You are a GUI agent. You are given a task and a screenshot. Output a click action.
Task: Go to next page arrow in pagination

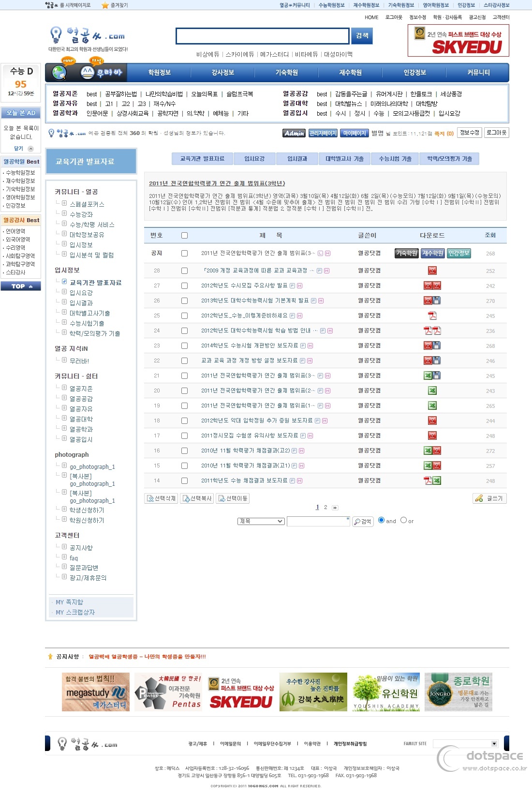coord(335,508)
